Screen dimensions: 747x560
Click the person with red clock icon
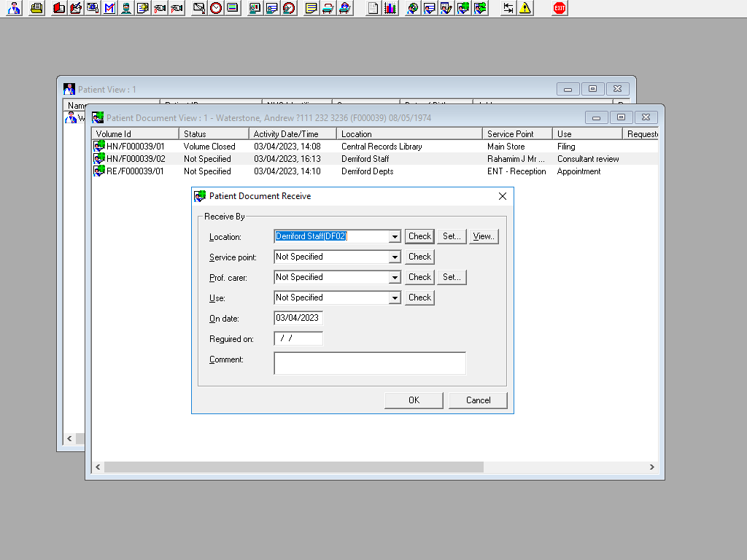tap(289, 8)
